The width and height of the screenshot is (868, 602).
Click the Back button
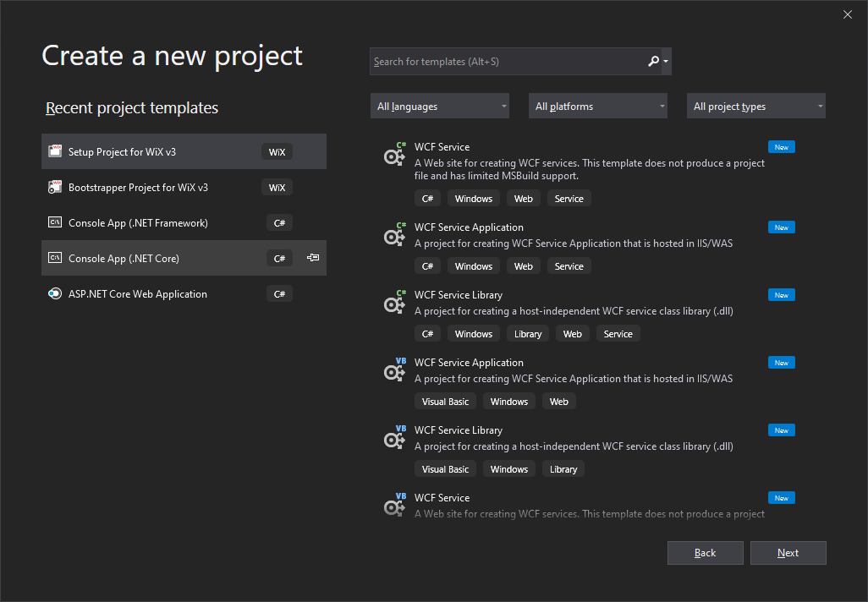705,552
